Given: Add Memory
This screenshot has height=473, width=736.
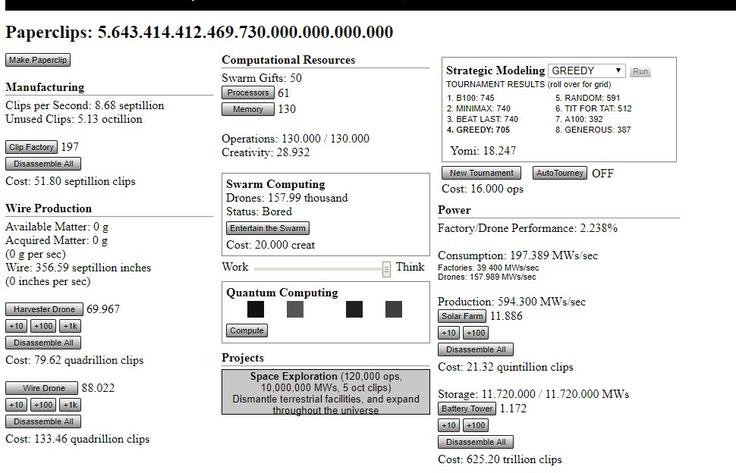Looking at the screenshot, I should point(248,109).
